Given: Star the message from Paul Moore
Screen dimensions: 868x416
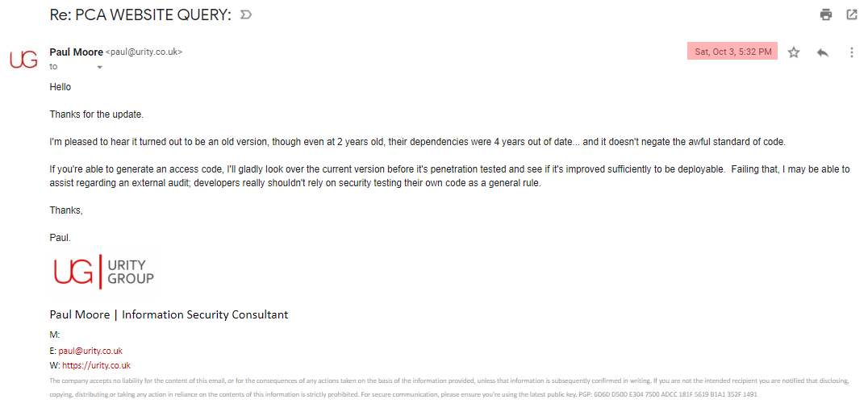Looking at the screenshot, I should click(794, 52).
